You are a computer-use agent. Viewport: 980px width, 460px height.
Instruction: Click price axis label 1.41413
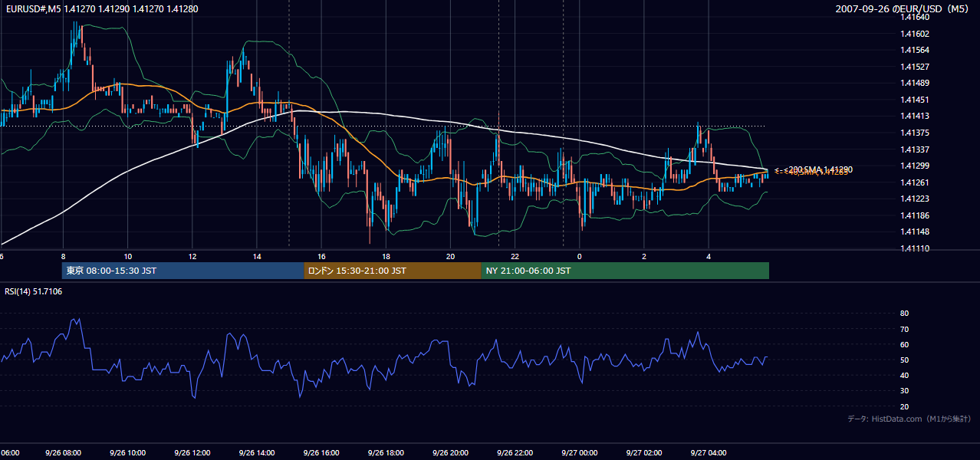coord(916,117)
